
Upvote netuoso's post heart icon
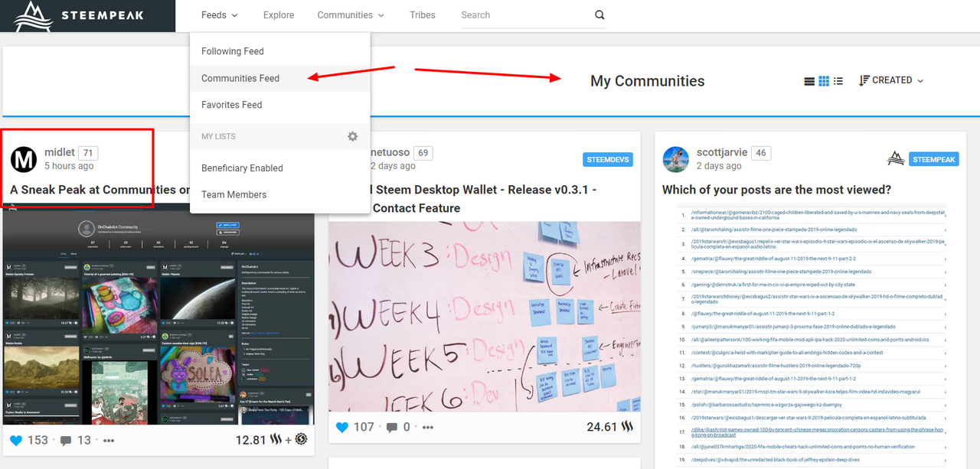pyautogui.click(x=343, y=427)
